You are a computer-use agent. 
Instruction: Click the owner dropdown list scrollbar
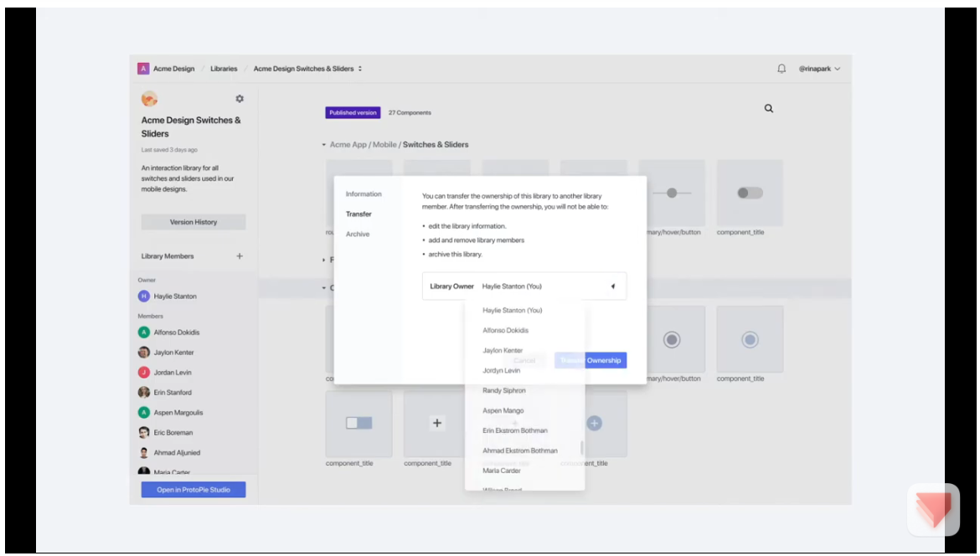tap(582, 447)
